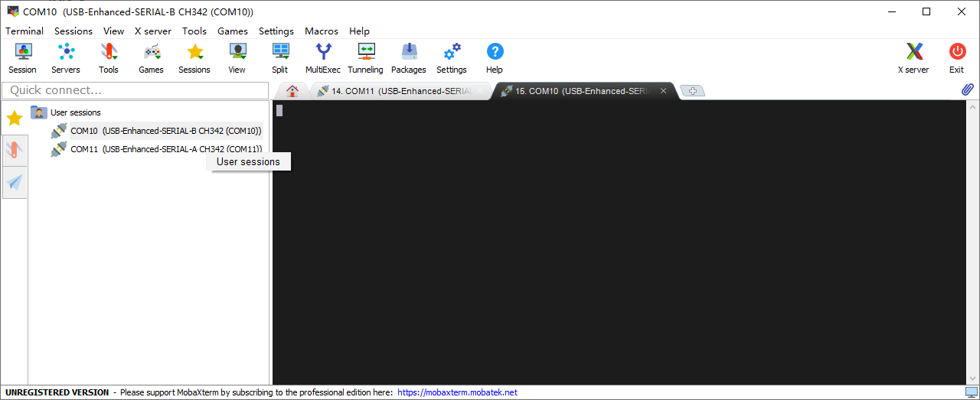Go to the Home tab
The image size is (980, 400).
(x=292, y=91)
